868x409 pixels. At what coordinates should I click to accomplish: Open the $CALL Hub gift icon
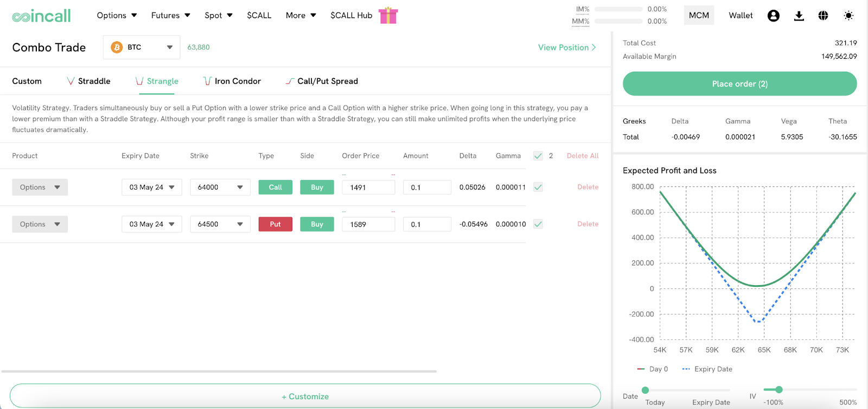(x=388, y=16)
